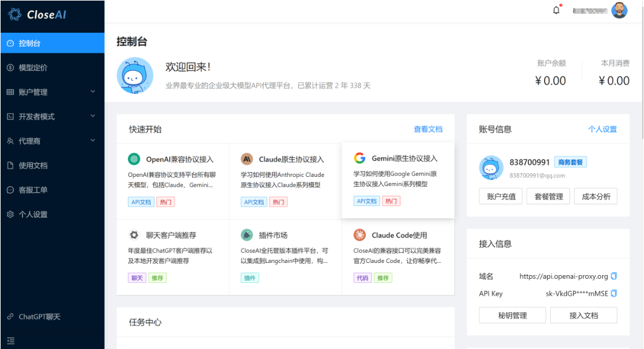Click 秘钥管理 button
This screenshot has height=349, width=644.
[513, 315]
